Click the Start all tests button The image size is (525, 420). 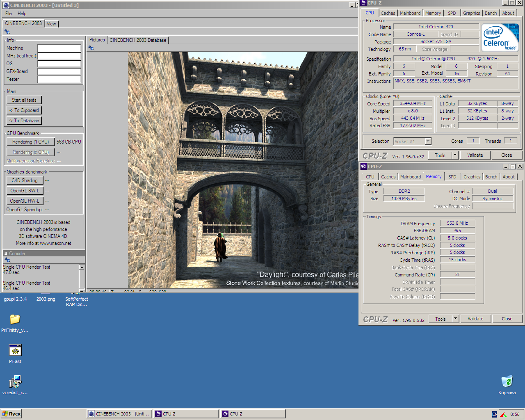(x=24, y=100)
